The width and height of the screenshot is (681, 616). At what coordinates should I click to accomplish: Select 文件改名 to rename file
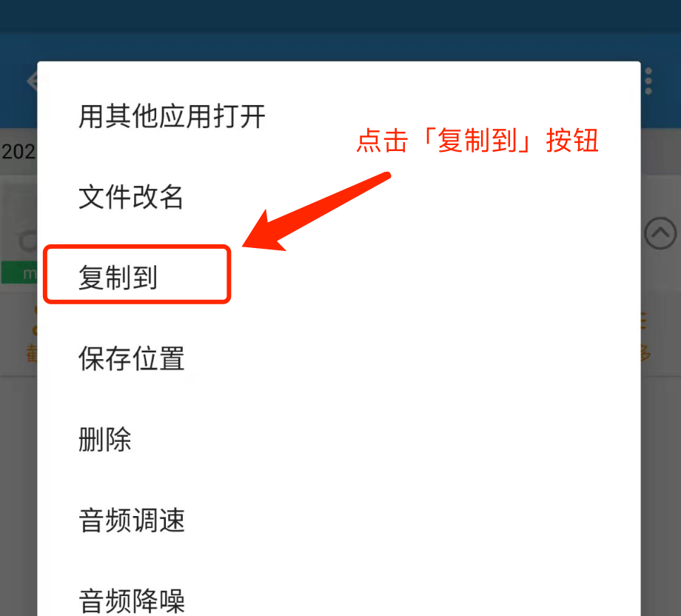coord(131,197)
